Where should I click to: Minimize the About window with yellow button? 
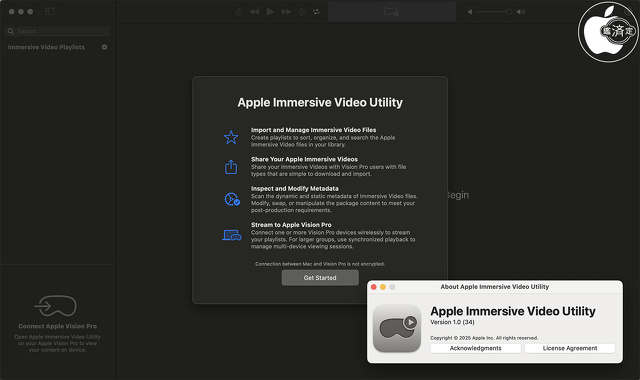[x=383, y=287]
